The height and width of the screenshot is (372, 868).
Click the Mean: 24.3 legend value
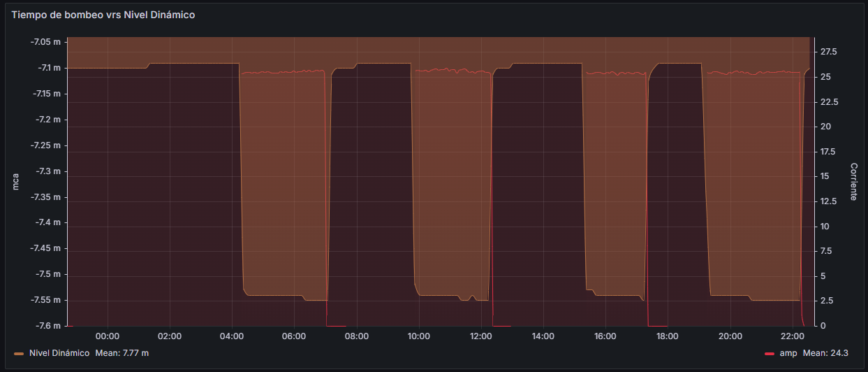tap(826, 353)
